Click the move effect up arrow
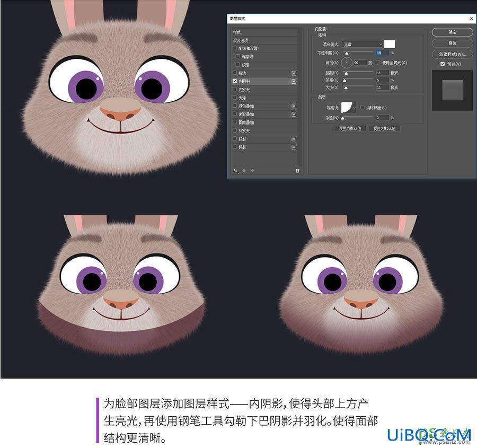This screenshot has height=448, width=477. click(x=244, y=171)
